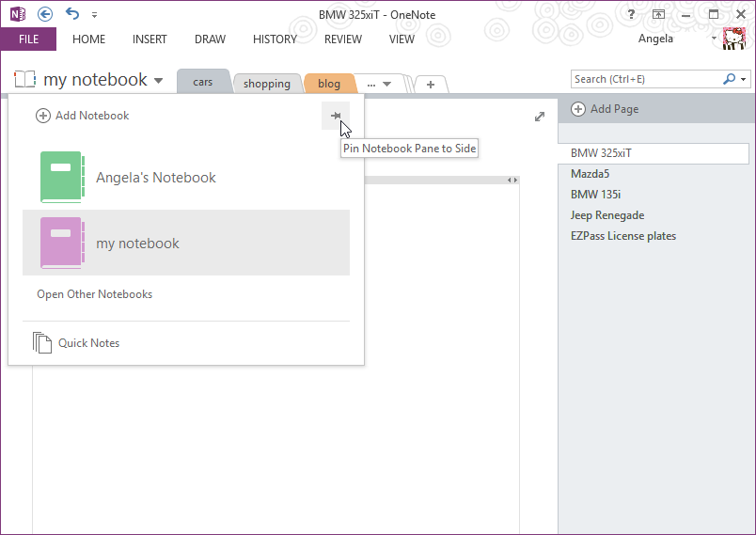Expand the account dropdown arrow beside Angela
The height and width of the screenshot is (535, 756).
(714, 38)
